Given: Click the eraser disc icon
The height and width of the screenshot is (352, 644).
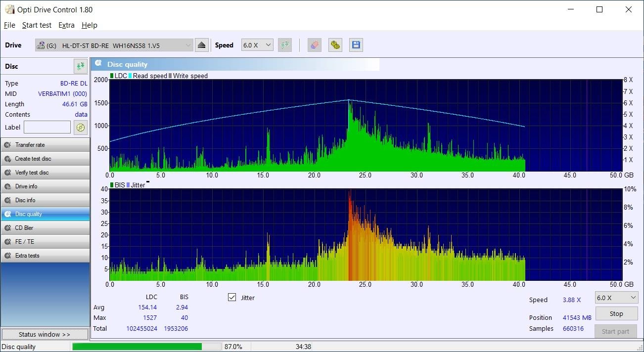Looking at the screenshot, I should click(315, 45).
